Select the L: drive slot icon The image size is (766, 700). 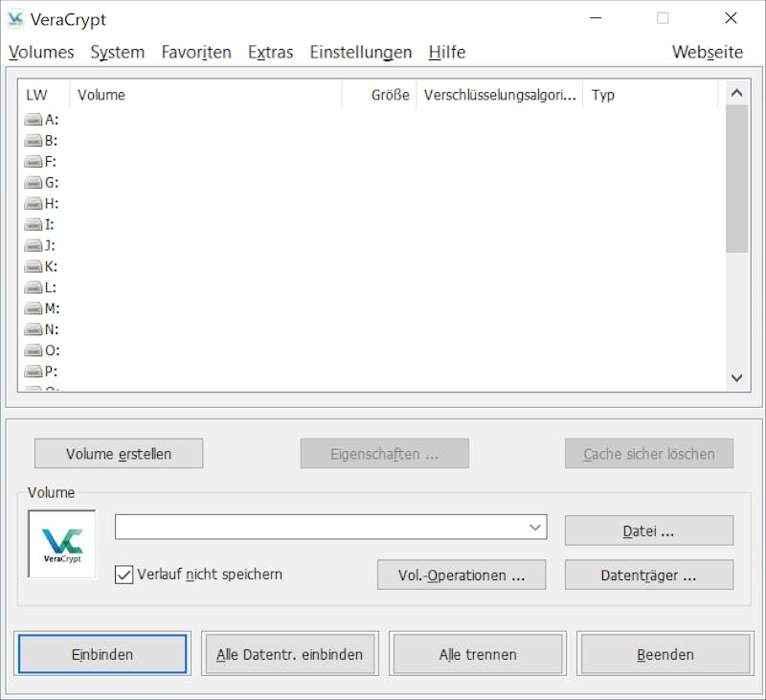33,287
